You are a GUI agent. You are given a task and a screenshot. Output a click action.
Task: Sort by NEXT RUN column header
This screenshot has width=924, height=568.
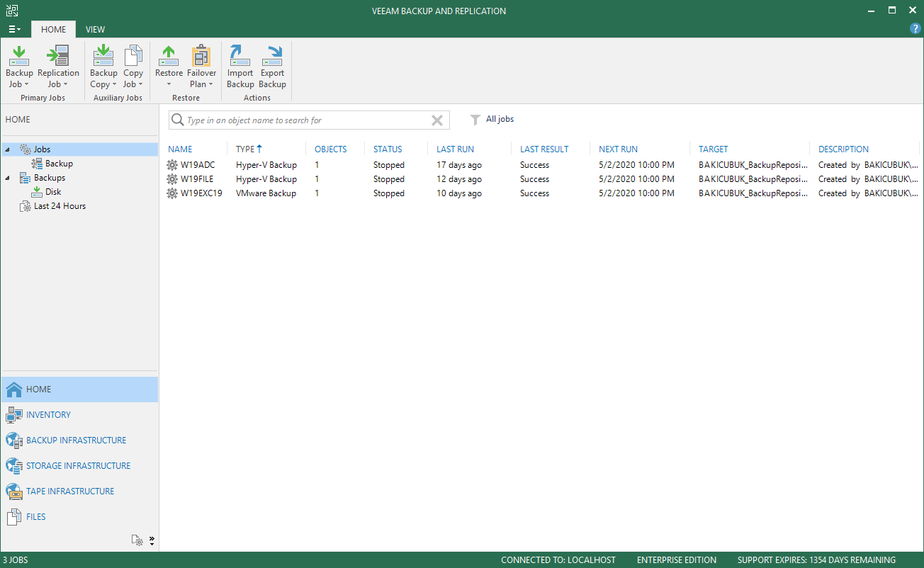[x=618, y=149]
